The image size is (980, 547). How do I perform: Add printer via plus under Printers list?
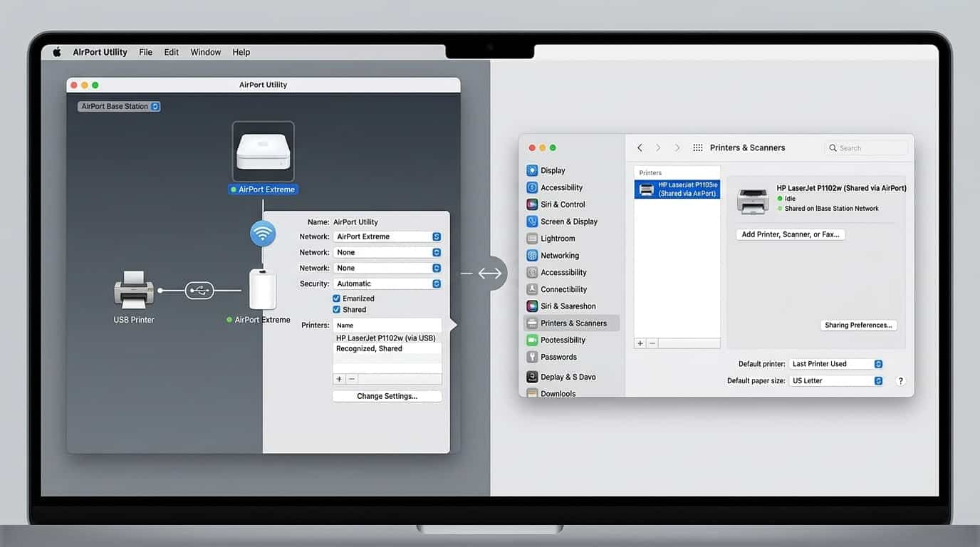coord(640,343)
